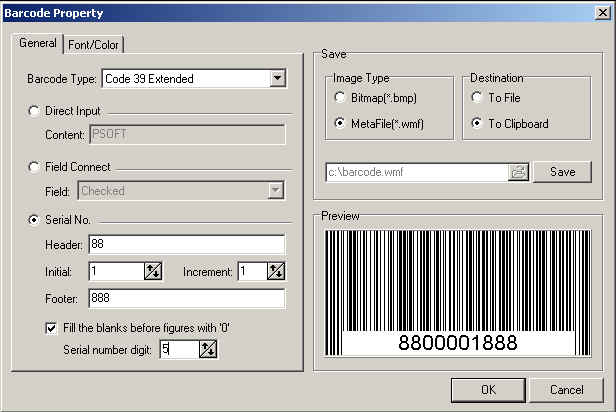
Task: Set destination To Clipboard
Action: coord(477,123)
